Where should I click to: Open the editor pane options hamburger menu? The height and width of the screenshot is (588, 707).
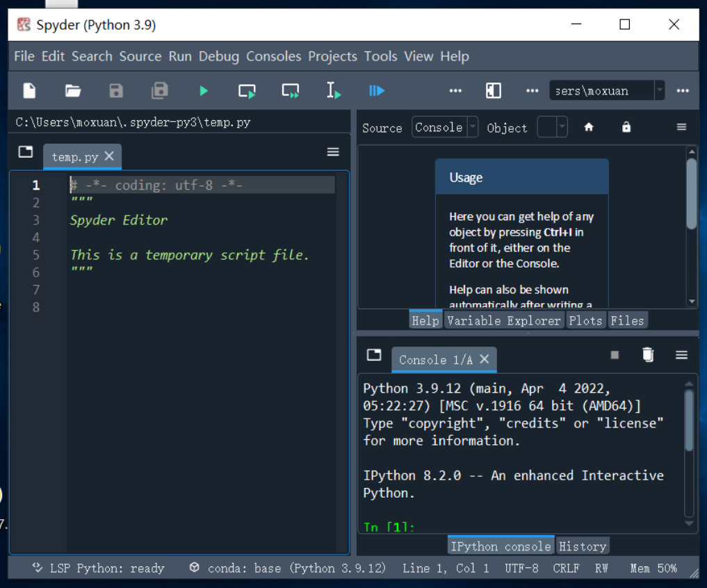(333, 152)
